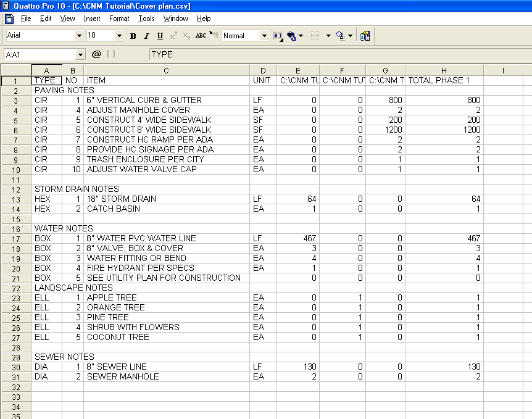Image resolution: width=532 pixels, height=419 pixels.
Task: Open the Tools menu
Action: pyautogui.click(x=146, y=19)
